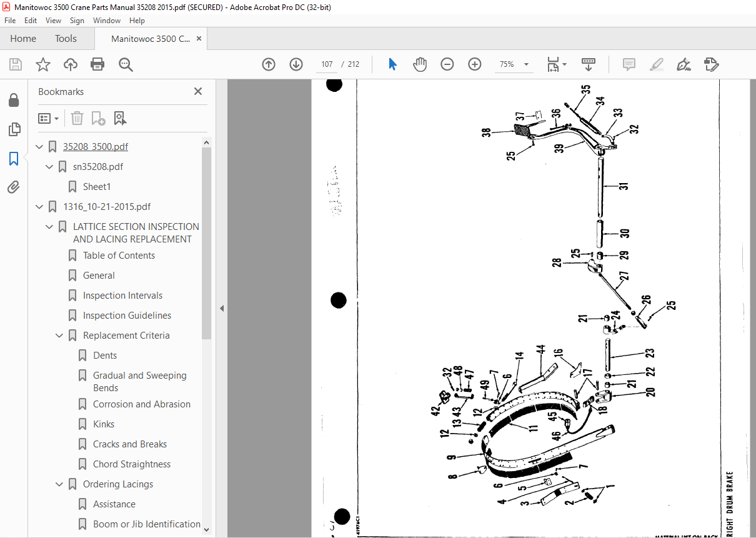The image size is (756, 538).
Task: Open the security lock panel in sidebar
Action: tap(14, 101)
